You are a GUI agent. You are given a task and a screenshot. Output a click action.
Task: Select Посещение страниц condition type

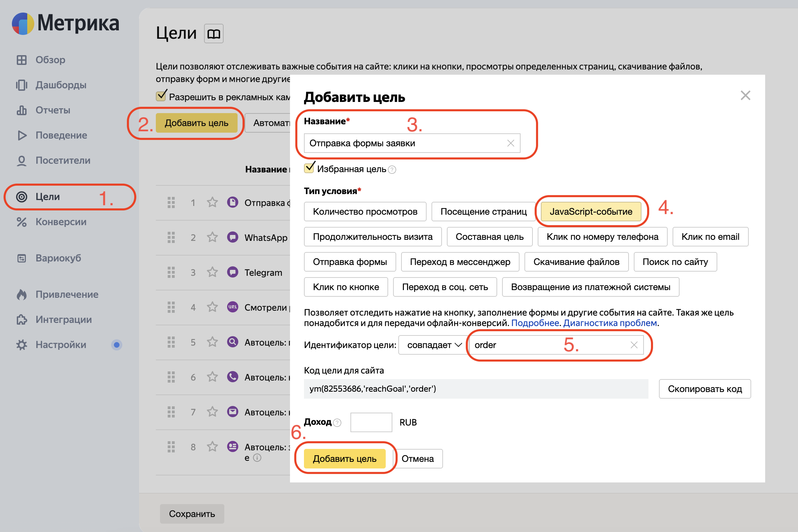484,212
